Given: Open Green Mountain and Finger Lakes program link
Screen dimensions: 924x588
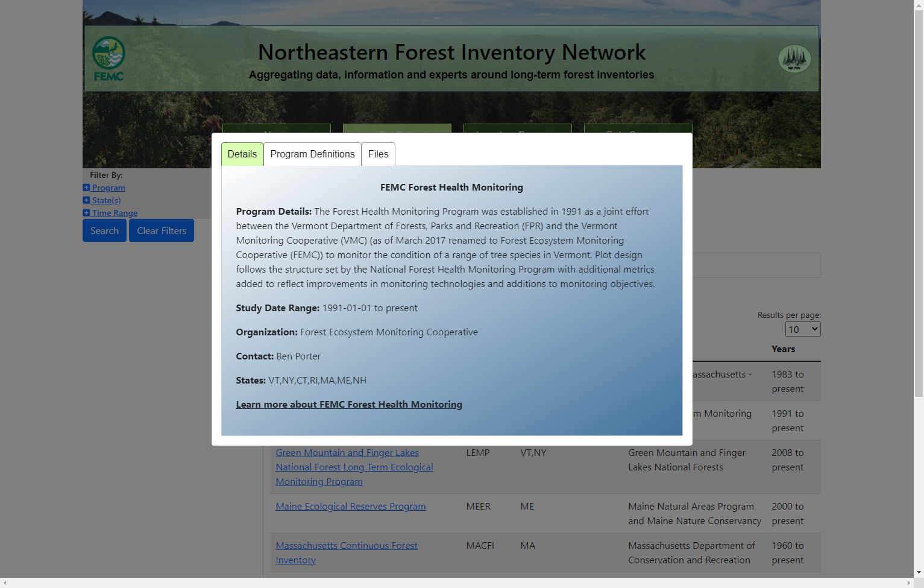Looking at the screenshot, I should point(354,467).
